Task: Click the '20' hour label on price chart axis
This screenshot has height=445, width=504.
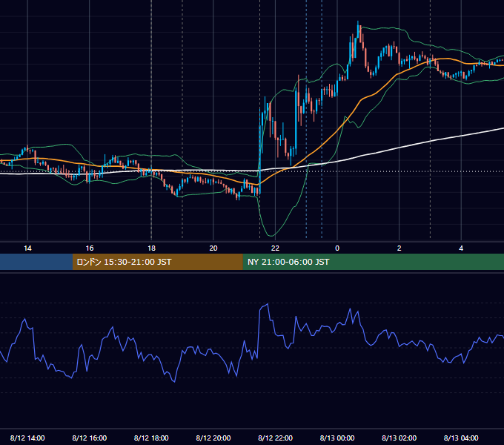Action: pos(213,248)
